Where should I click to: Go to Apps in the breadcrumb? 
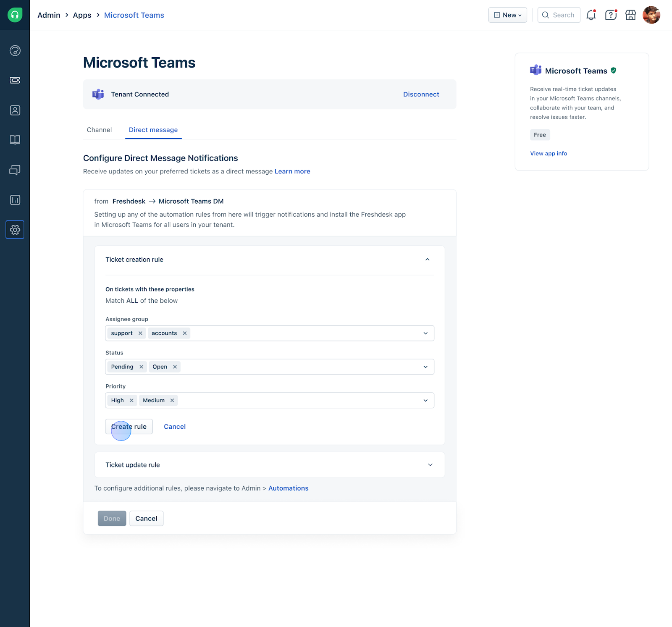[x=82, y=15]
